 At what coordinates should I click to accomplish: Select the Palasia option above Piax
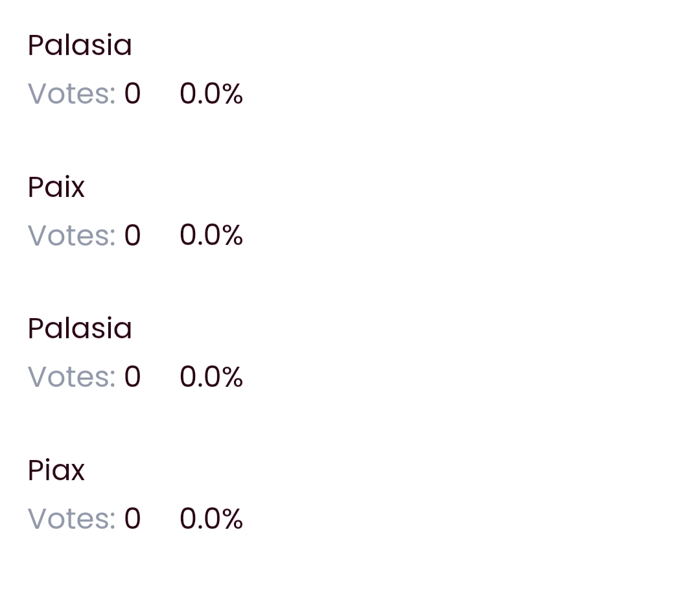[80, 329]
